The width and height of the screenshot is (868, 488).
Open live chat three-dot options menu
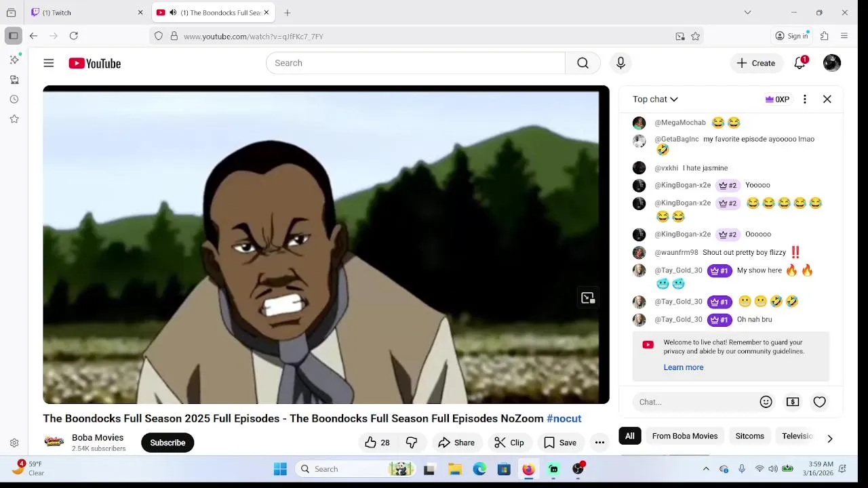pos(805,99)
